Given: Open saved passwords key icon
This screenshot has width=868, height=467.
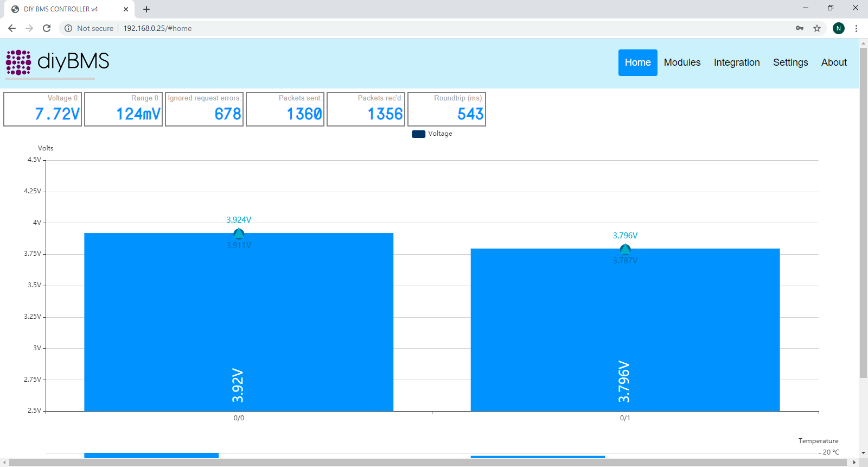Looking at the screenshot, I should 800,28.
